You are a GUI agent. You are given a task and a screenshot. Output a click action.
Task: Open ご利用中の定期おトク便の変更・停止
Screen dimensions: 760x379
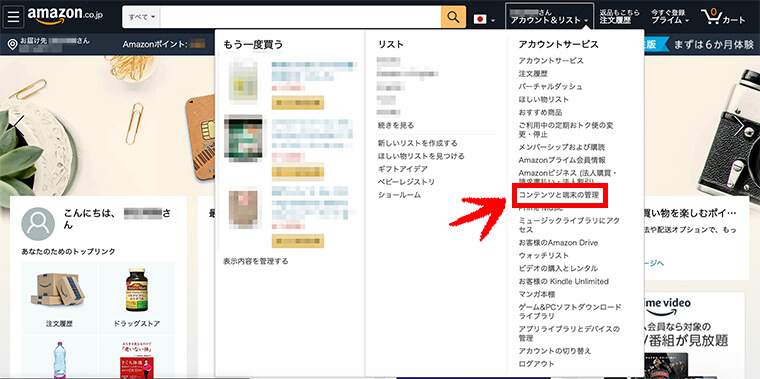point(566,129)
